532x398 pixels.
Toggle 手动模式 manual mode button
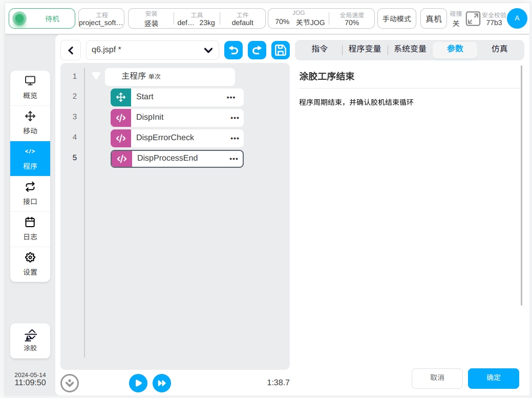pos(397,19)
